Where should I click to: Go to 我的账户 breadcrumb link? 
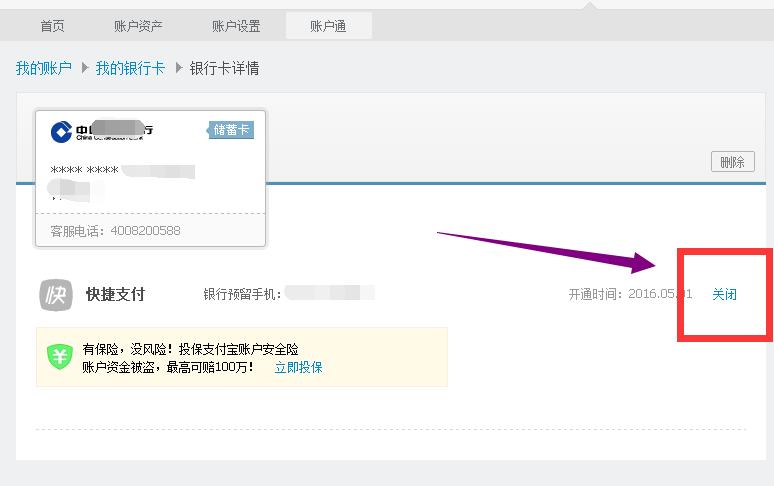pyautogui.click(x=43, y=68)
